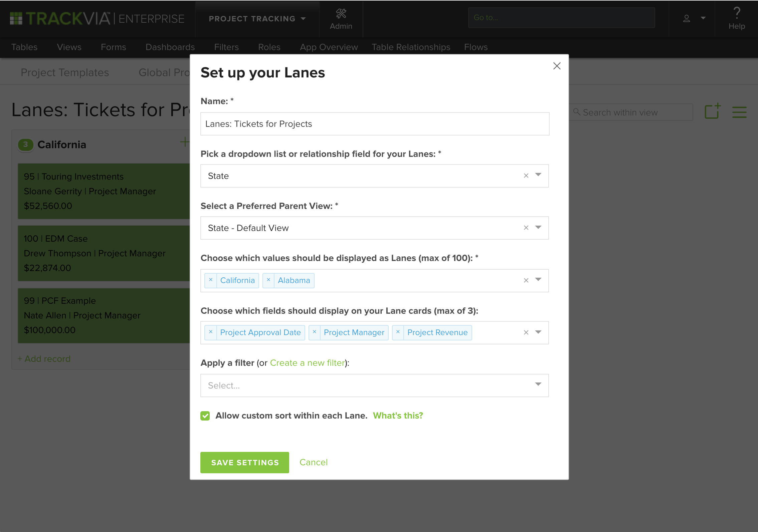Click the Help question mark icon
Screen dimensions: 758x532
(737, 13)
